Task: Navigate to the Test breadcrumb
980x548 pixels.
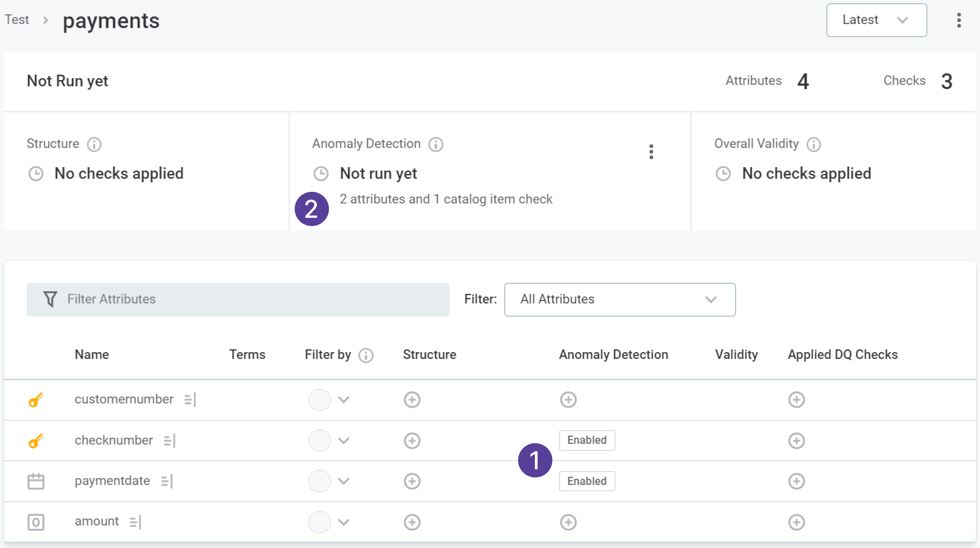Action: click(17, 20)
